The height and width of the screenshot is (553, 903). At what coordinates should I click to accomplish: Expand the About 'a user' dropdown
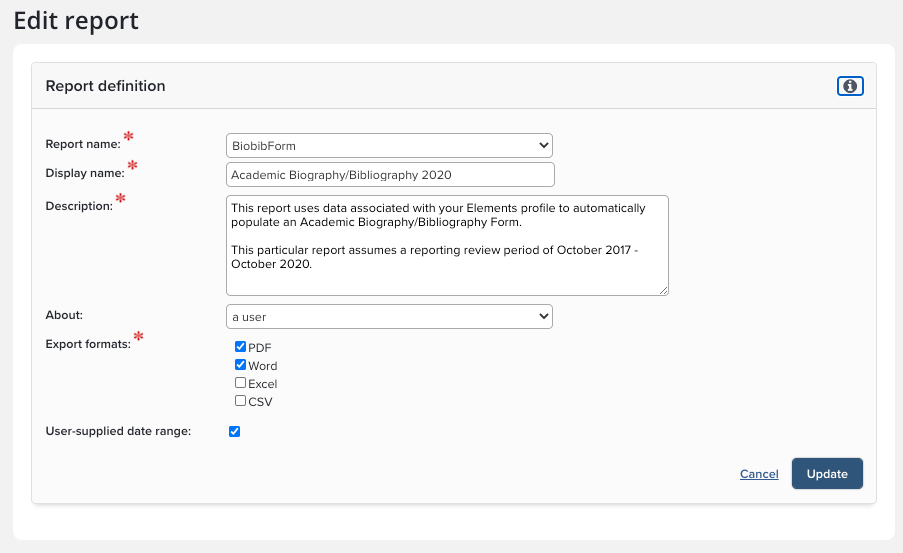[x=389, y=317]
